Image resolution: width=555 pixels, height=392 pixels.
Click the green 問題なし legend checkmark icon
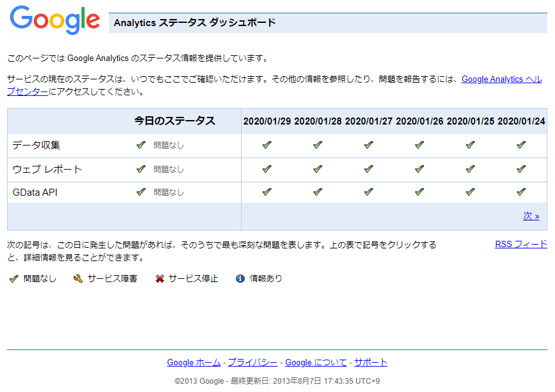(x=14, y=279)
